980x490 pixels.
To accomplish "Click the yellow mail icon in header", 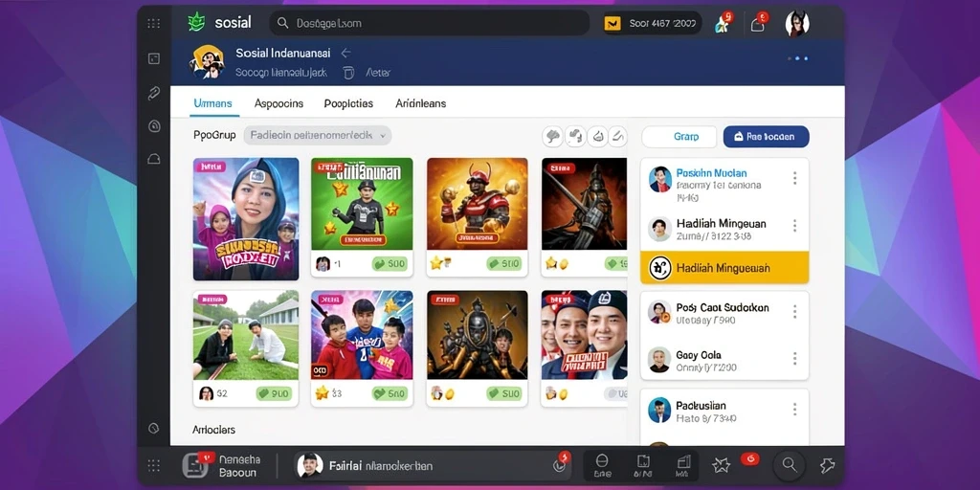I will tap(612, 24).
